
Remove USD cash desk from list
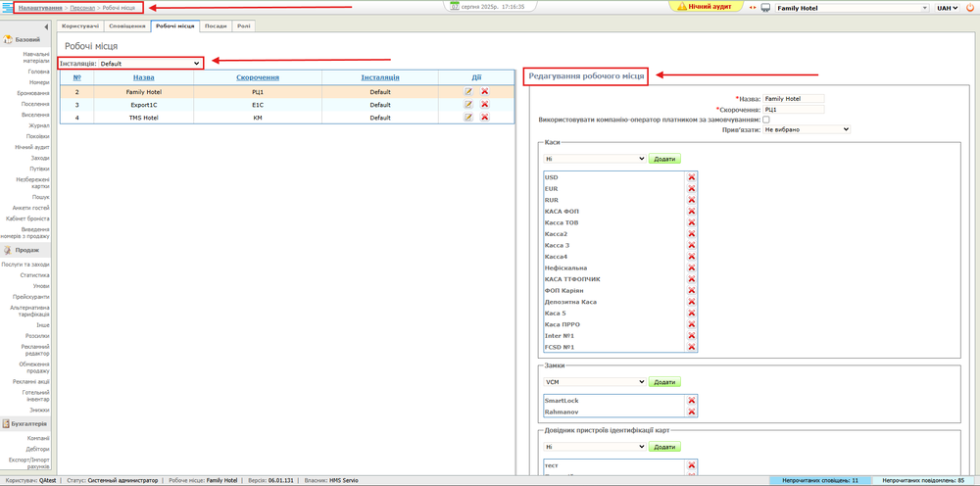tap(691, 177)
